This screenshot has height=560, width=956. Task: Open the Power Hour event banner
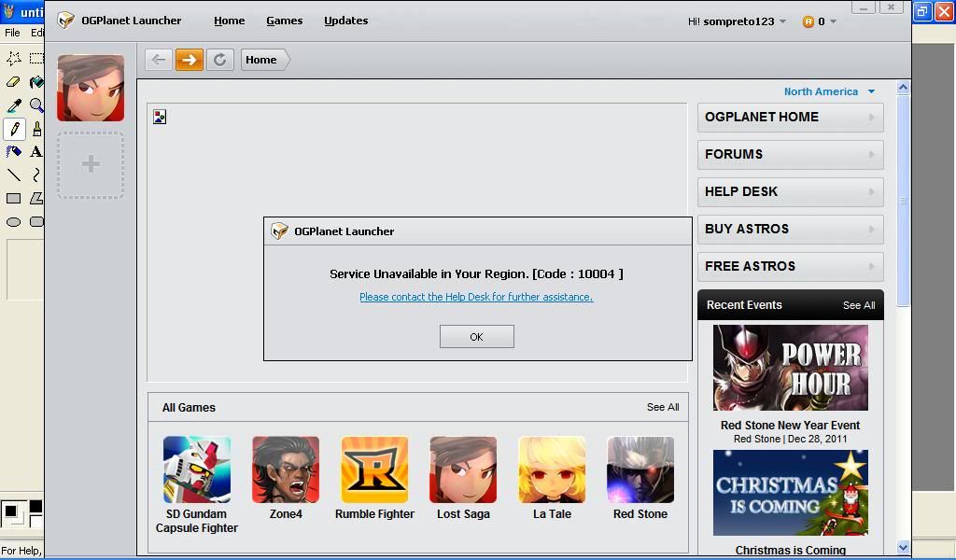tap(790, 368)
